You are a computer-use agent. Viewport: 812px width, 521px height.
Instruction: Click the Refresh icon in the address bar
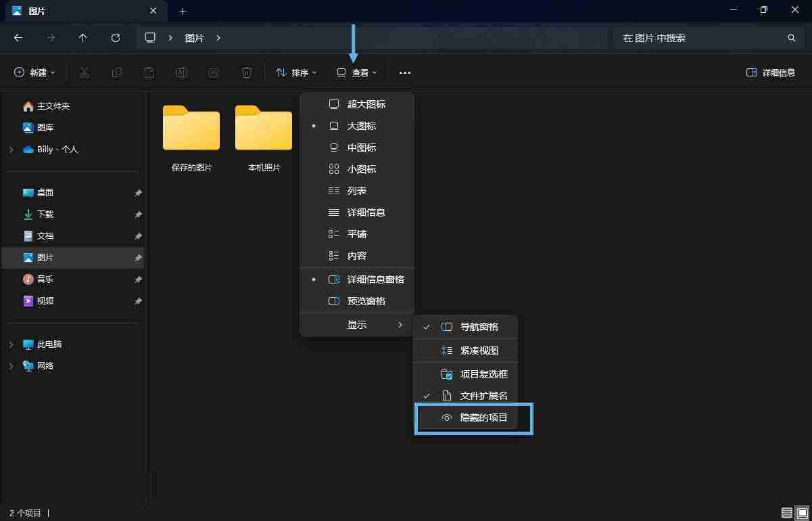click(115, 38)
